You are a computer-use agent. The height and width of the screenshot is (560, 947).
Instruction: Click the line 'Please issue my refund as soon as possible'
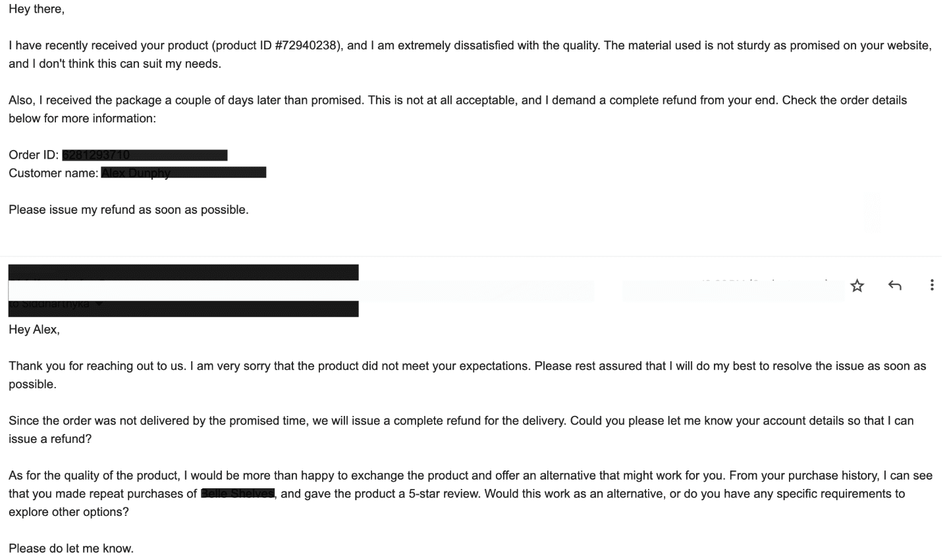pyautogui.click(x=128, y=209)
